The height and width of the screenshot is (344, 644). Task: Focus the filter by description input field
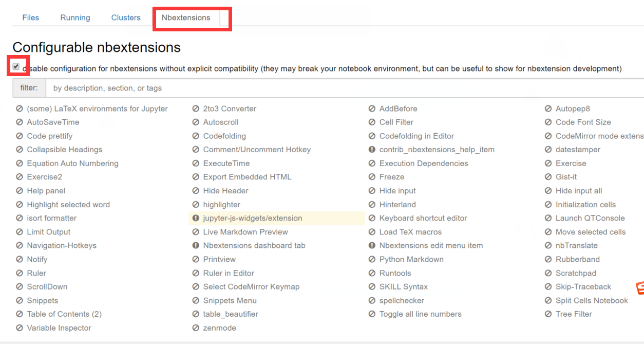pyautogui.click(x=345, y=88)
